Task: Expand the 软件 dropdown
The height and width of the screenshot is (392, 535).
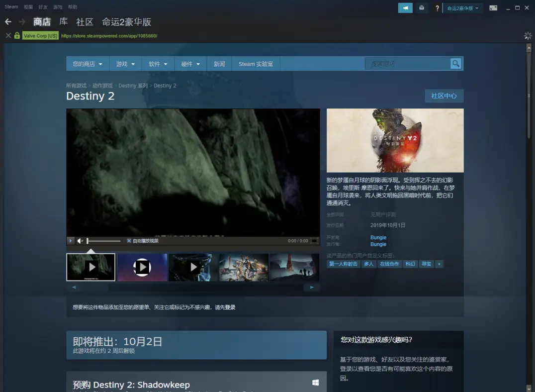Action: coord(158,64)
